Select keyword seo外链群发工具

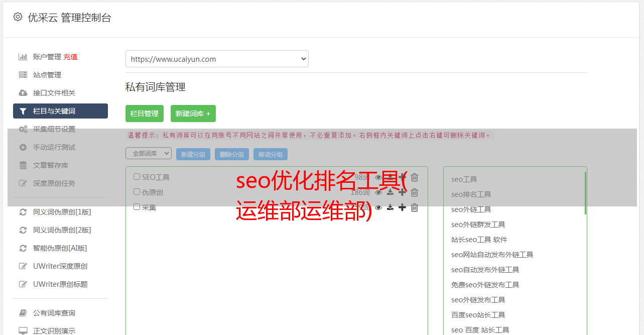[x=478, y=225]
